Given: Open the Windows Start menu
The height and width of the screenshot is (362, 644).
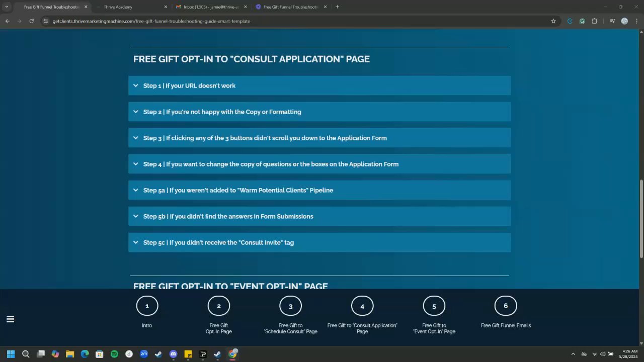Looking at the screenshot, I should pos(11,354).
